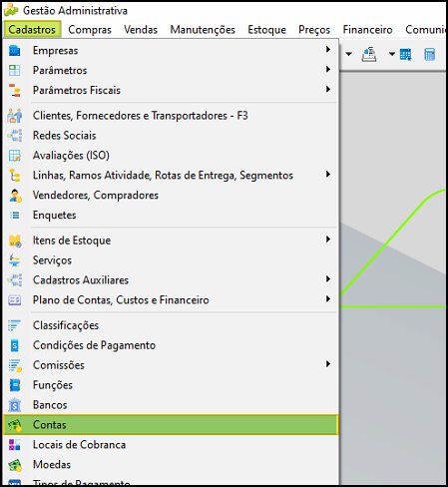Click the Clientes, Fornecedores e Transportadores icon
Viewport: 448px width, 487px height.
pos(15,116)
